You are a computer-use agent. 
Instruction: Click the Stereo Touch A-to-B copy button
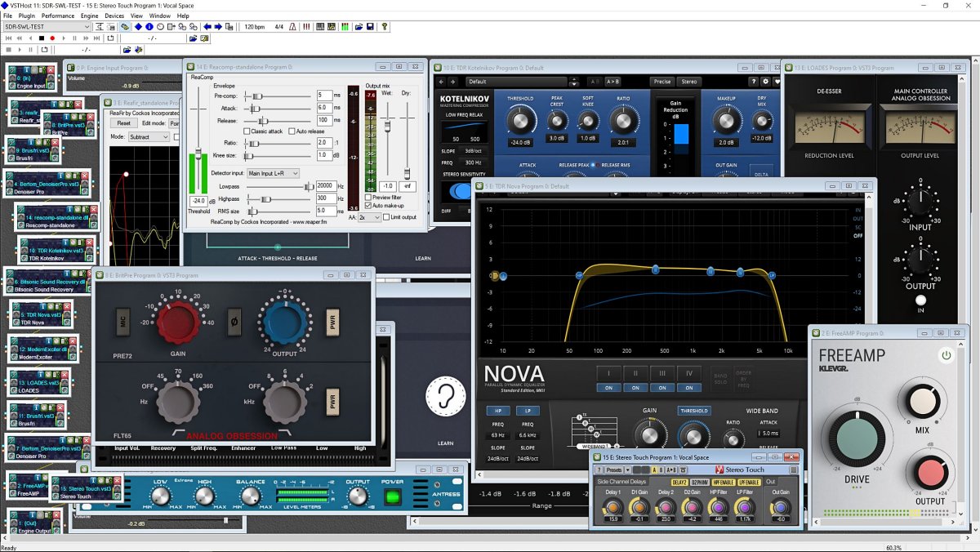point(670,470)
